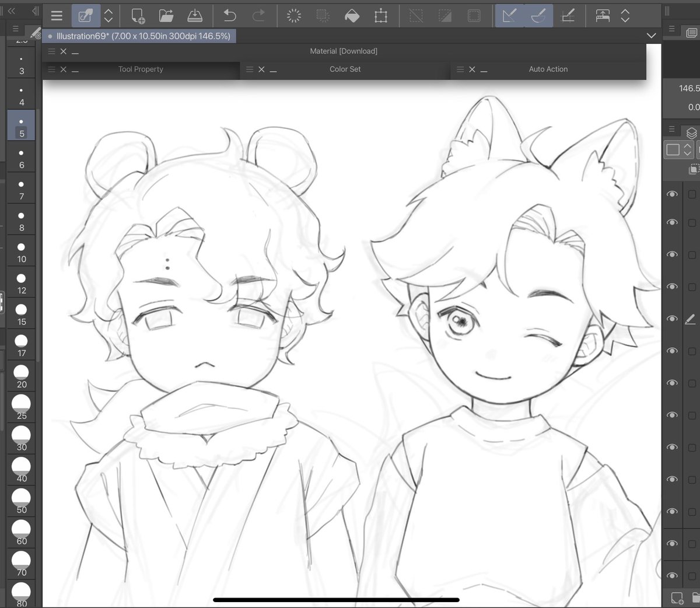Tap the Illustration69 title bar

tap(139, 36)
